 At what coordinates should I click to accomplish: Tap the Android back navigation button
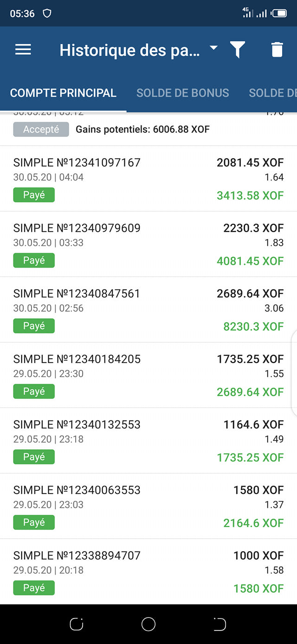point(220,624)
